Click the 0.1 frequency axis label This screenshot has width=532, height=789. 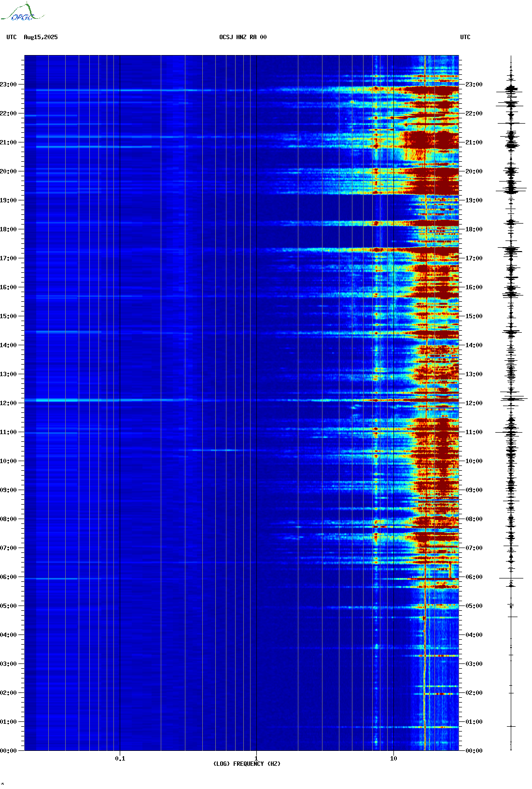pyautogui.click(x=120, y=759)
